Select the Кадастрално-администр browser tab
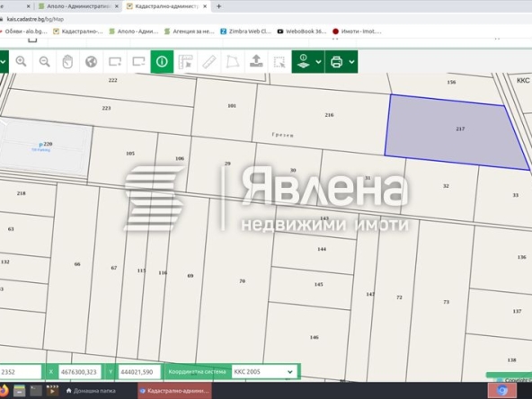The width and height of the screenshot is (532, 399). (x=166, y=6)
